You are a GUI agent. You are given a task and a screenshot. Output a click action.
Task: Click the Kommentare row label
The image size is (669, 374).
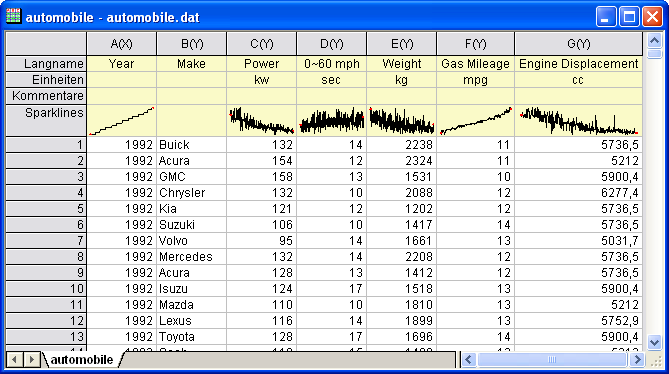pos(46,96)
